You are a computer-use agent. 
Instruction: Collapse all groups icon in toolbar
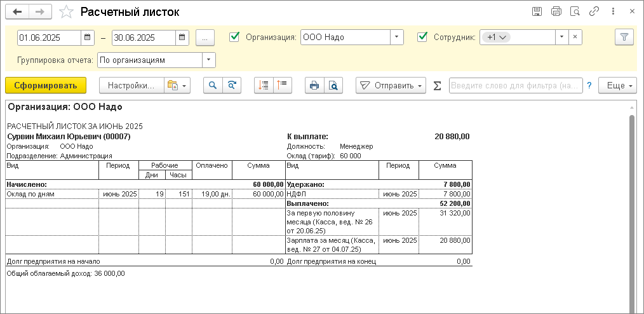point(264,85)
